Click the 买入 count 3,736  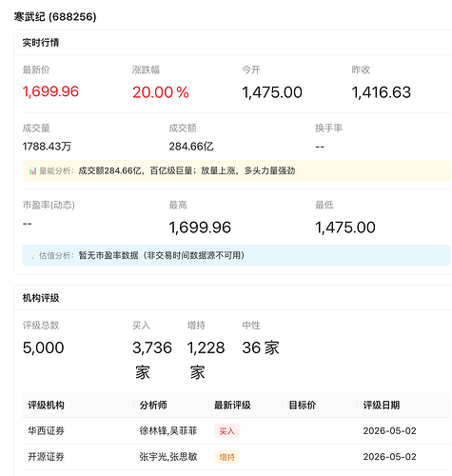coord(152,347)
